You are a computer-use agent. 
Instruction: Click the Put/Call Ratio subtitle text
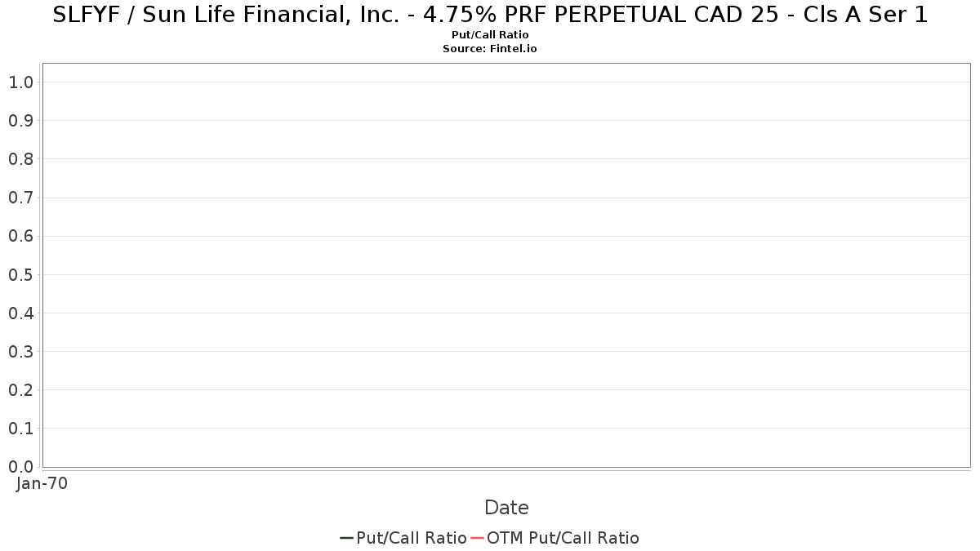point(490,35)
